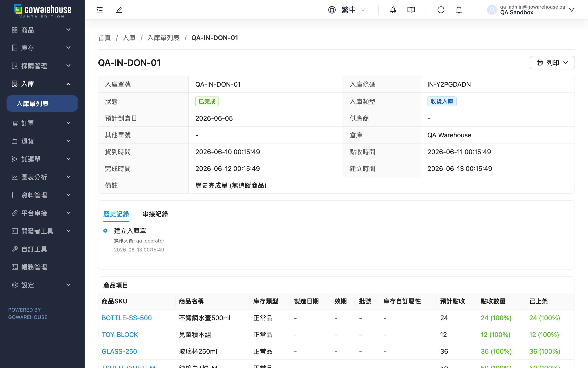
Task: Click the 圖表分析 chart icon in sidebar
Action: pyautogui.click(x=14, y=177)
